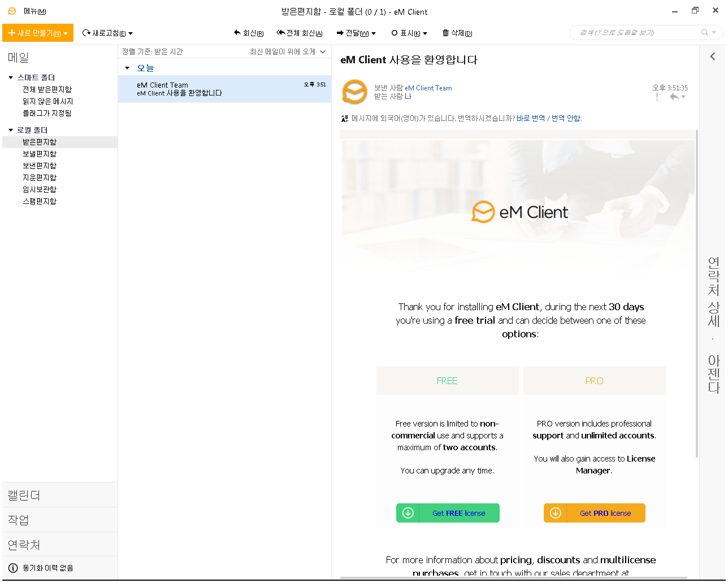Click the 바로 번역 translate link
Viewport: 728px width, 583px height.
pyautogui.click(x=531, y=118)
